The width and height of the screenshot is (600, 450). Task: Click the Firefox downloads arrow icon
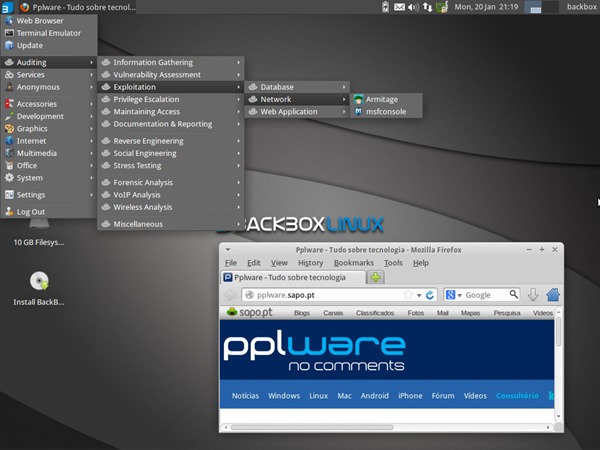(533, 295)
